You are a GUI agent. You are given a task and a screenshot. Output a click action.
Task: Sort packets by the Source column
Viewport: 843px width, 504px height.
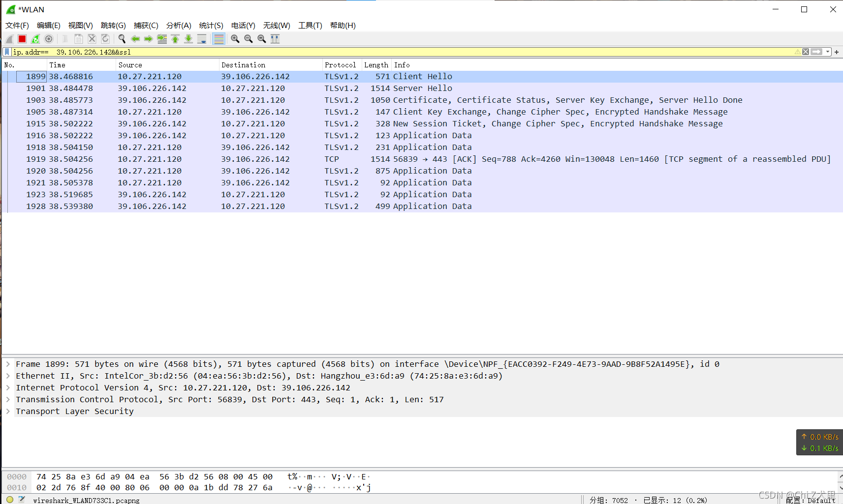click(167, 65)
